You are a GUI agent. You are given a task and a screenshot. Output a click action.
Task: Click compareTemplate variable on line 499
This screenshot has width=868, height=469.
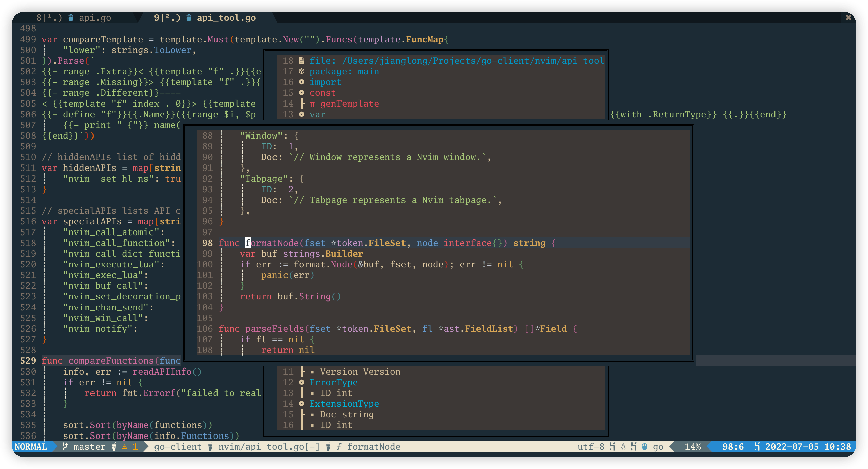point(103,40)
